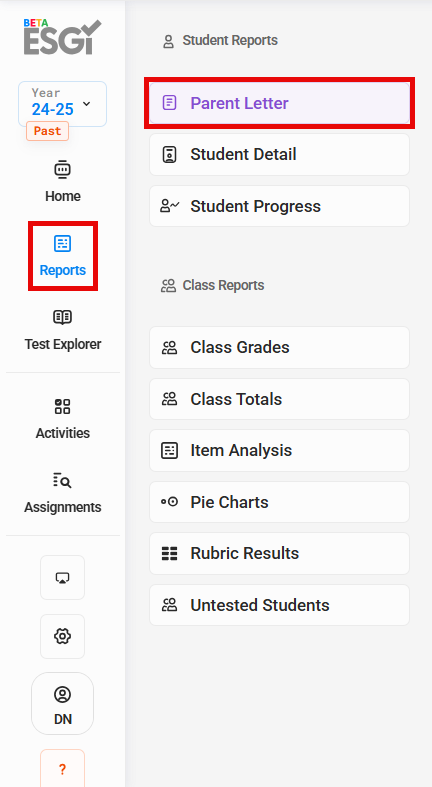432x787 pixels.
Task: Expand the Year 24-25 dropdown
Action: point(62,104)
